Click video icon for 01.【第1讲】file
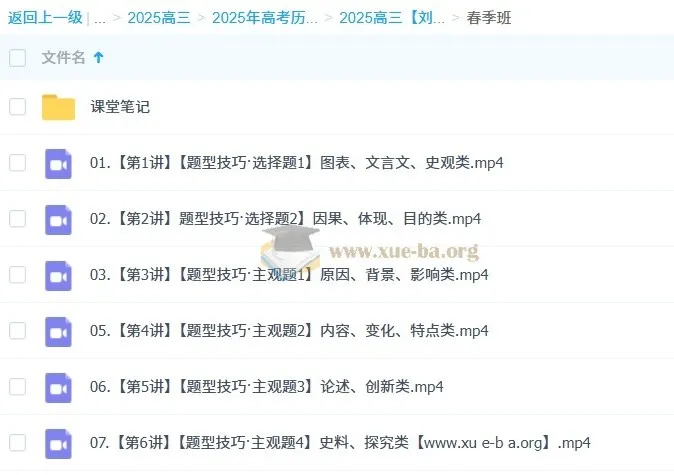The width and height of the screenshot is (674, 475). 58,163
